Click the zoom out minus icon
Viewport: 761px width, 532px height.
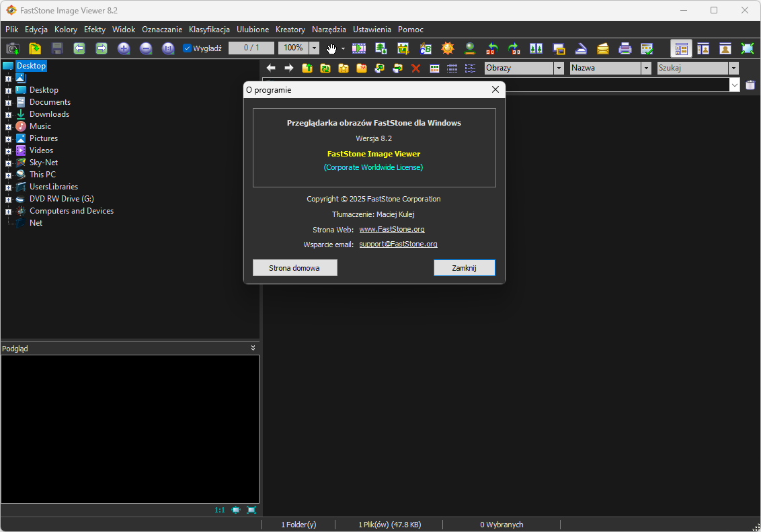(x=146, y=48)
